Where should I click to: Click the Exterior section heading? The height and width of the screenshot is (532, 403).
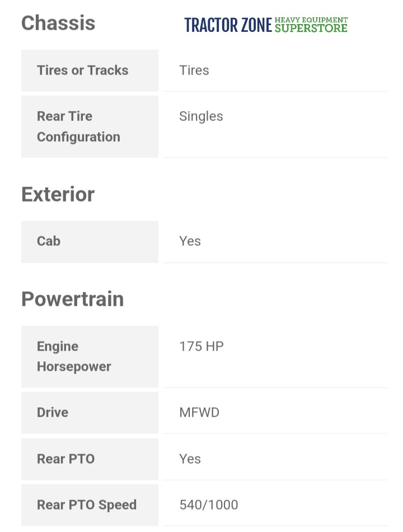pos(58,194)
